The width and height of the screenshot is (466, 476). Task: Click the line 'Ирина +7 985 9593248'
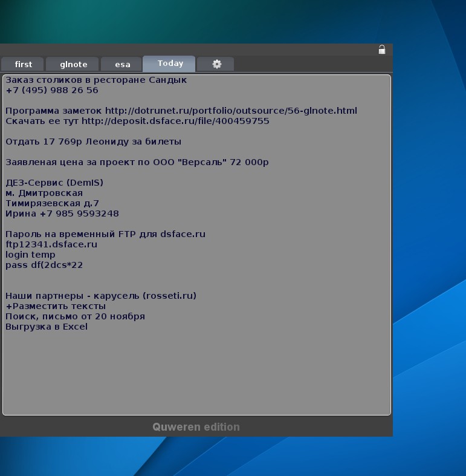pos(62,214)
